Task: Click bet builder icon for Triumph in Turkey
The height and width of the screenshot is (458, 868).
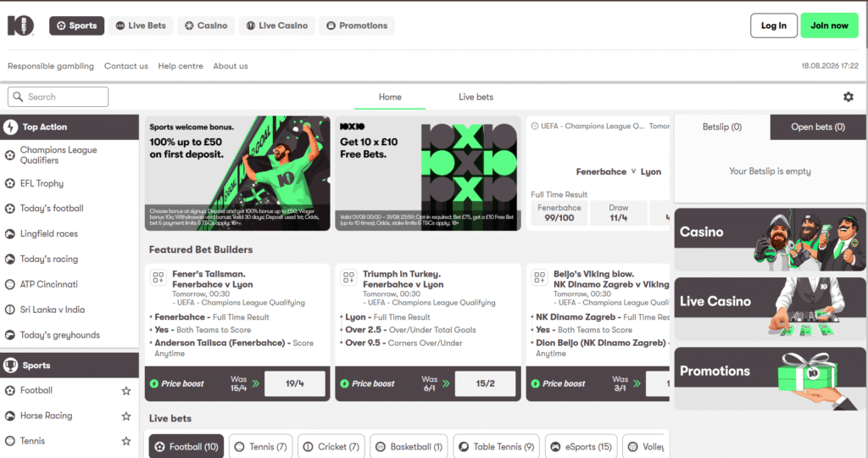Action: coord(348,276)
